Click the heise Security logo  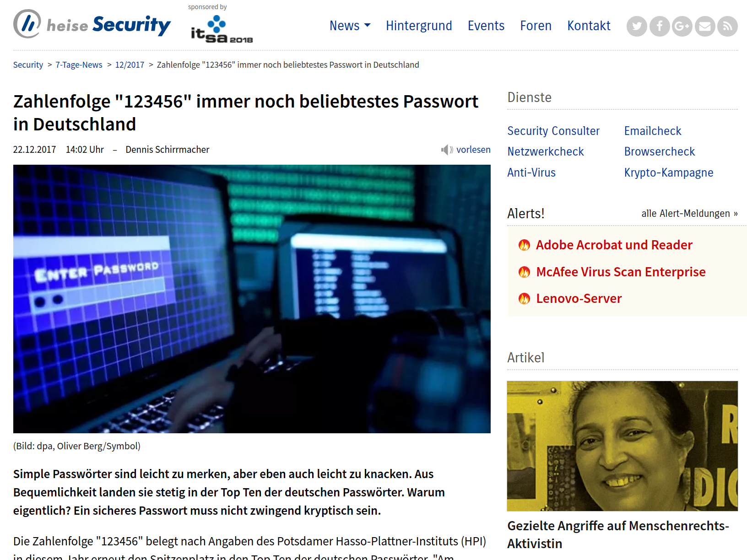[92, 24]
